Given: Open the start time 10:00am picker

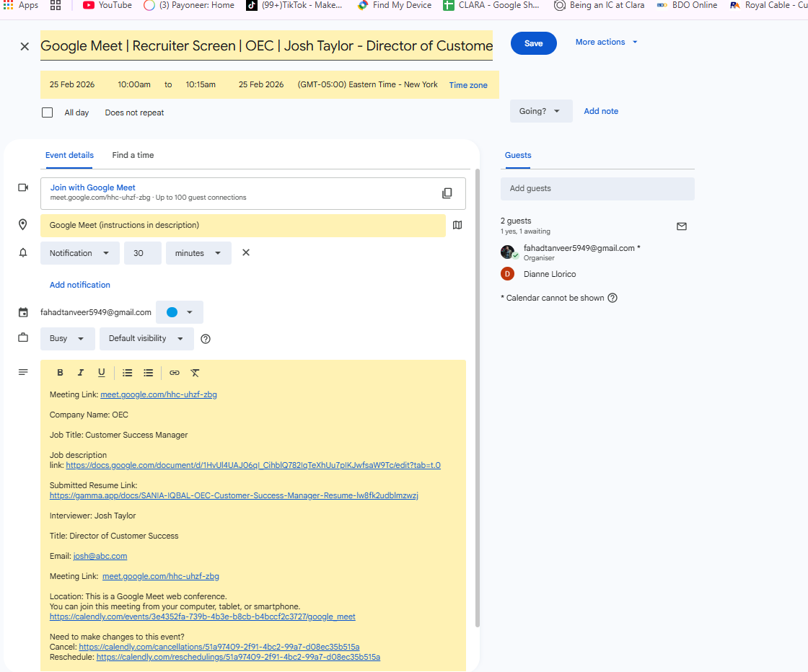Looking at the screenshot, I should [134, 84].
